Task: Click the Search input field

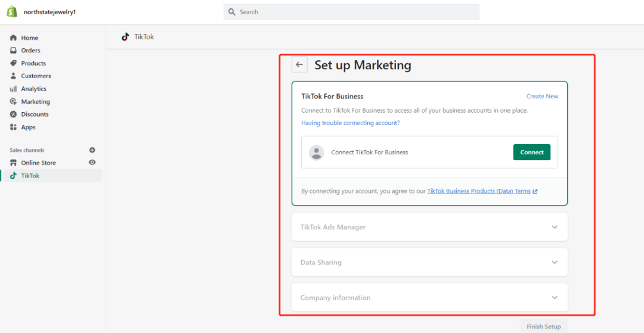Action: (352, 12)
